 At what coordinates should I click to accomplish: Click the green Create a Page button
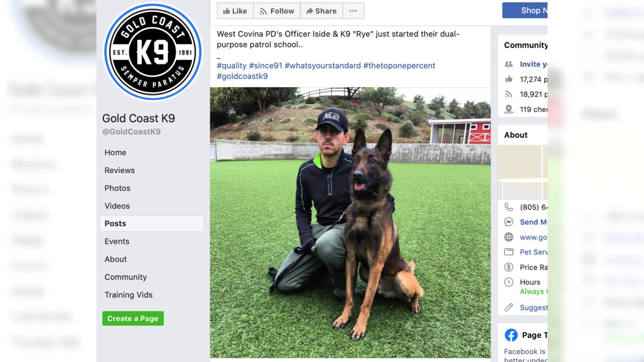click(x=133, y=318)
